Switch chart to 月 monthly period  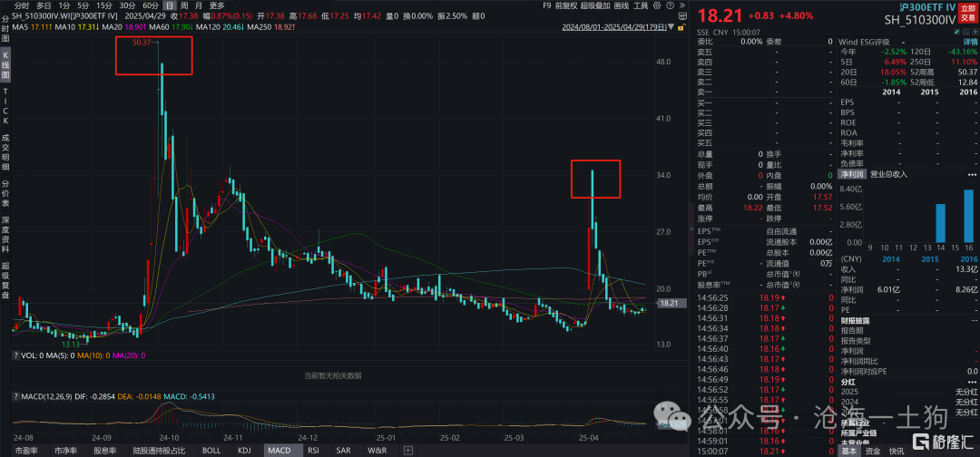tap(199, 5)
